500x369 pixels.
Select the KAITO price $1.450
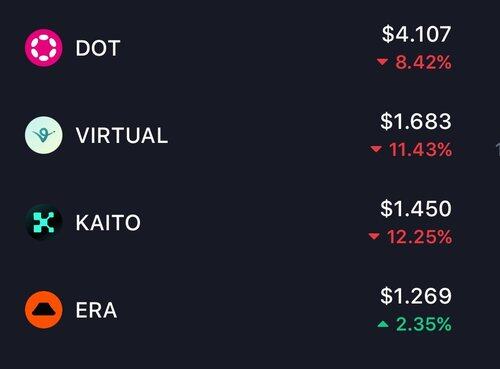pos(416,208)
